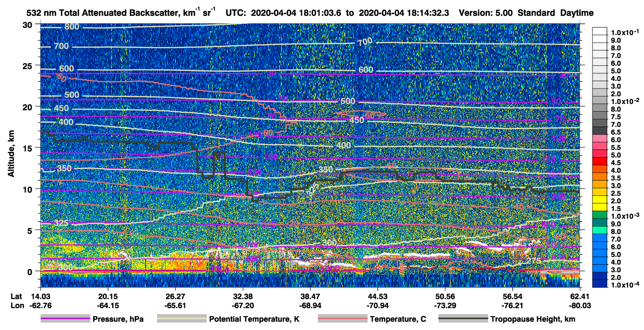Click the '1.0x10-1' colorbar label

(x=625, y=32)
